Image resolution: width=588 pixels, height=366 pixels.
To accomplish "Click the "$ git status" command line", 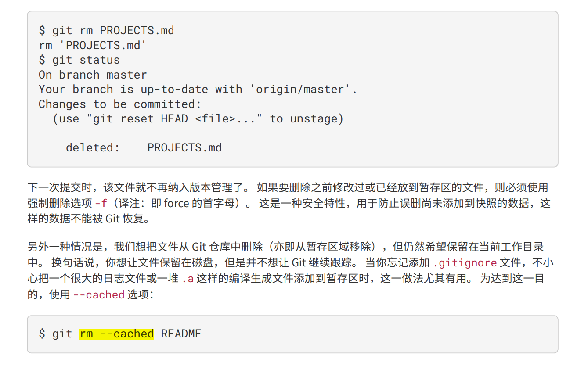I will 79,60.
